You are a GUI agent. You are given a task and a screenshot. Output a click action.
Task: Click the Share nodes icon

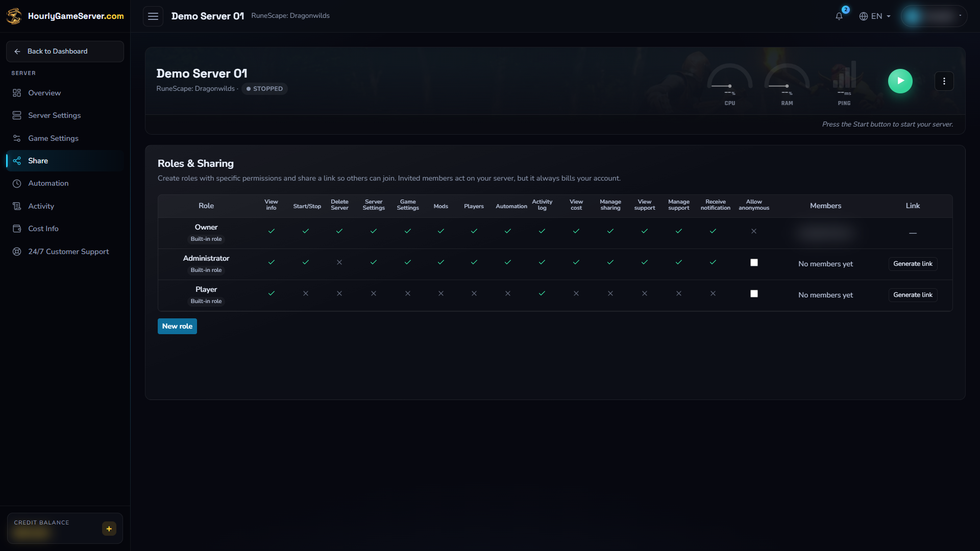[17, 161]
